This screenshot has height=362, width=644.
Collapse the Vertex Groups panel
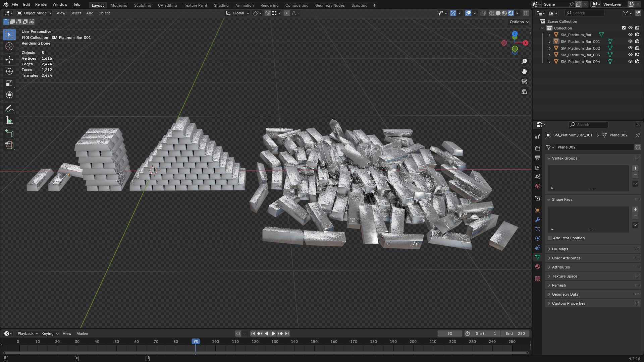pos(593,158)
